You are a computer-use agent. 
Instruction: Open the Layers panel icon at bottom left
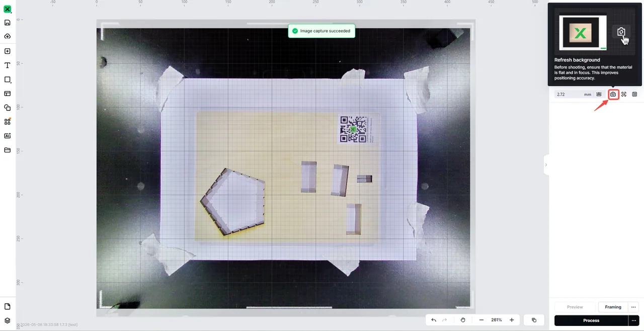pos(8,320)
